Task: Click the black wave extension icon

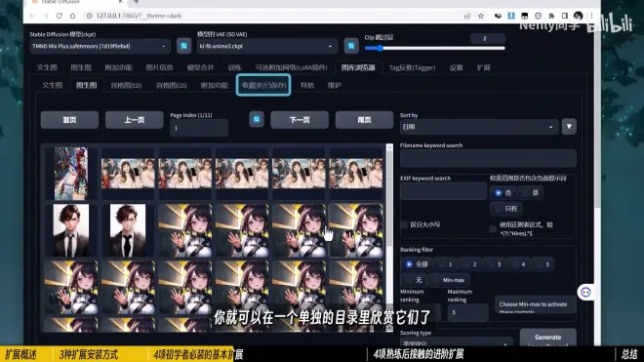Action: pyautogui.click(x=498, y=16)
